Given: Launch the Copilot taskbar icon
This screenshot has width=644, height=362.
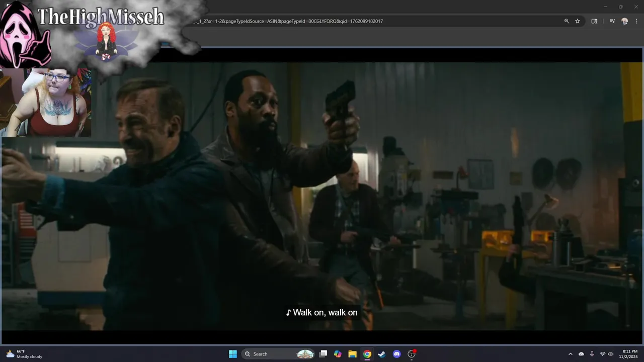Looking at the screenshot, I should click(338, 354).
